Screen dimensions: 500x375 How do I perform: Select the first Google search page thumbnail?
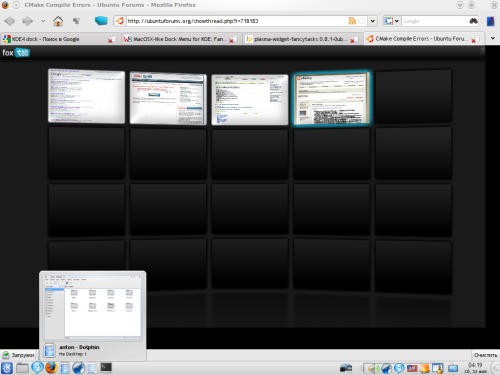click(x=87, y=96)
